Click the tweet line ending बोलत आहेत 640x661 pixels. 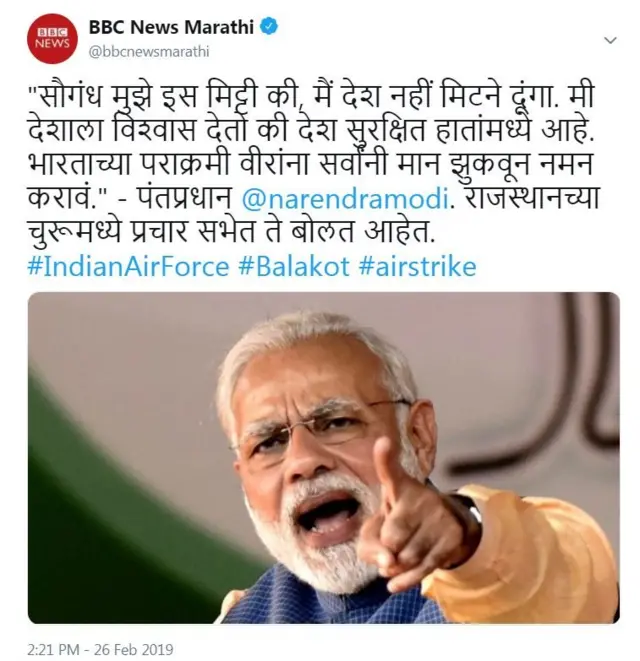(x=231, y=233)
